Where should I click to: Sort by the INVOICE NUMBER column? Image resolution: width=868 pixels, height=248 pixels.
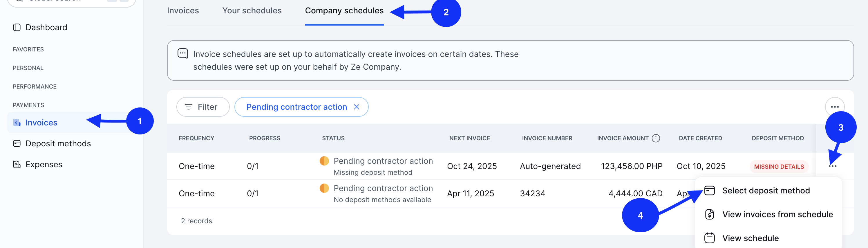(x=547, y=138)
